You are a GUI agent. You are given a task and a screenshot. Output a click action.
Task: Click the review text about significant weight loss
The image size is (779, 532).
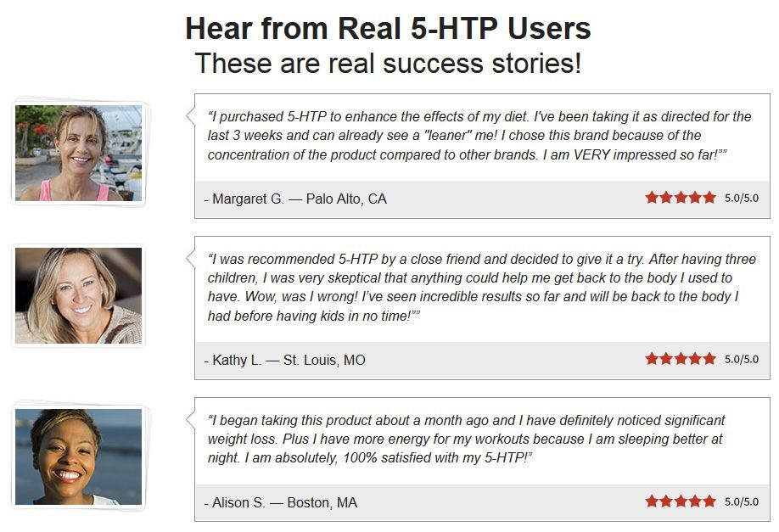tap(466, 440)
